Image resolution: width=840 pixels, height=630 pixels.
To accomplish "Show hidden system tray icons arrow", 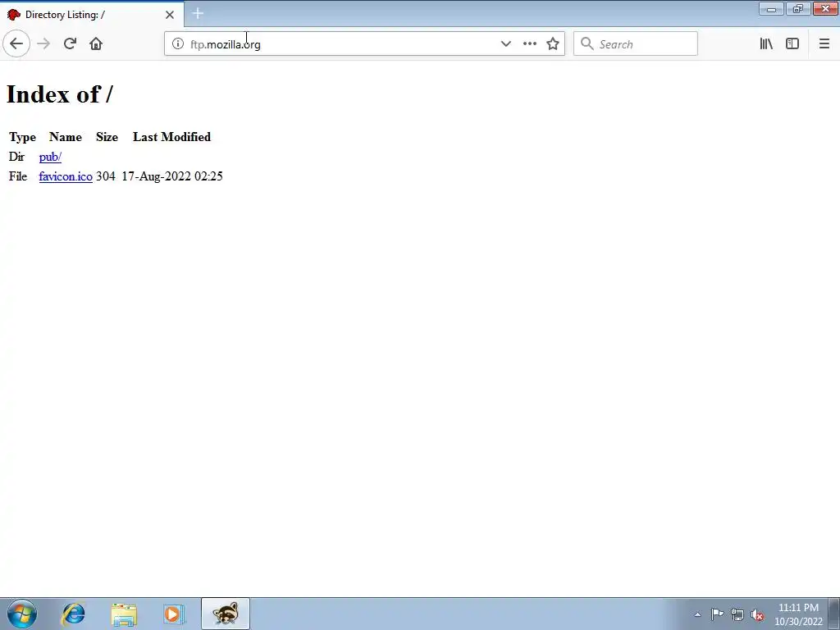I will 697,614.
